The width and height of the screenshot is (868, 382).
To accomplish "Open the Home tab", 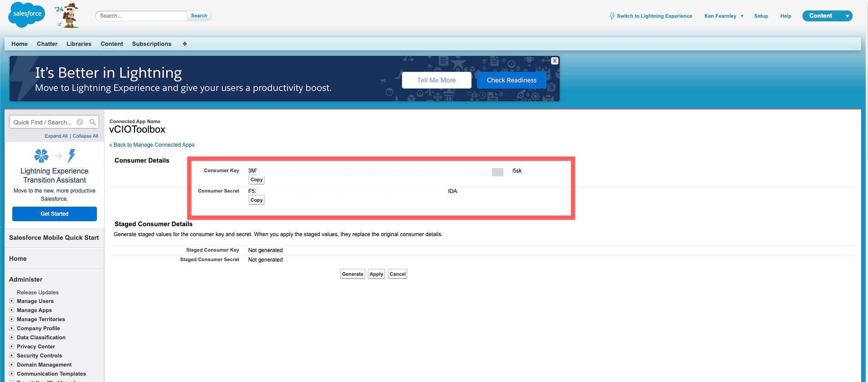I will [20, 44].
